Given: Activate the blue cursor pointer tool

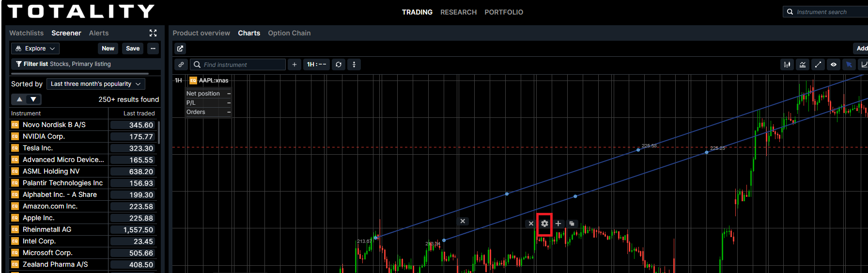Looking at the screenshot, I should 849,64.
